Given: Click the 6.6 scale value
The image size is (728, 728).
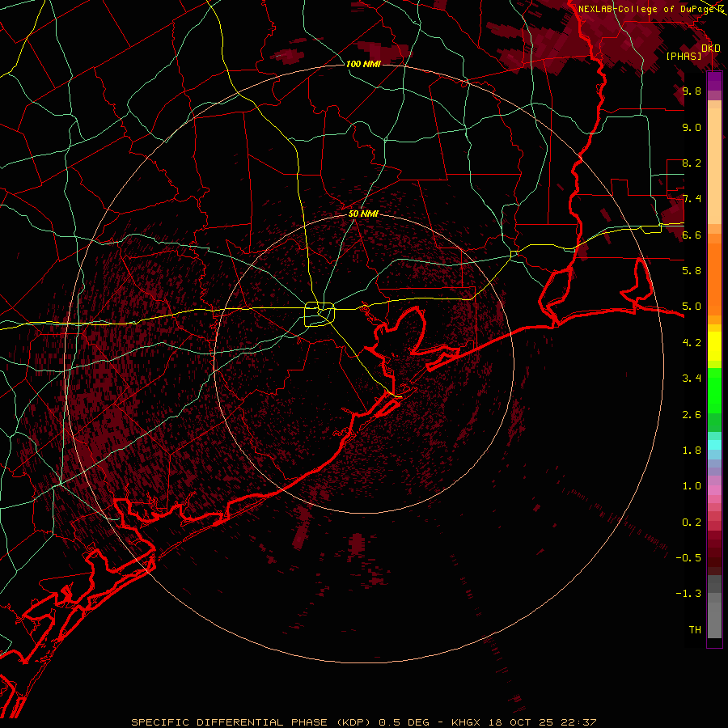Looking at the screenshot, I should pyautogui.click(x=692, y=235).
